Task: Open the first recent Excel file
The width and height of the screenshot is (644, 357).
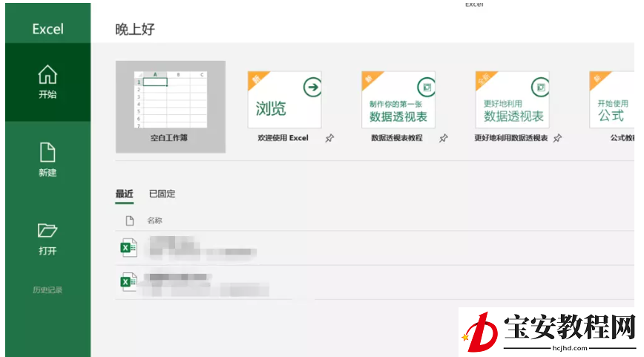Action: click(375, 248)
